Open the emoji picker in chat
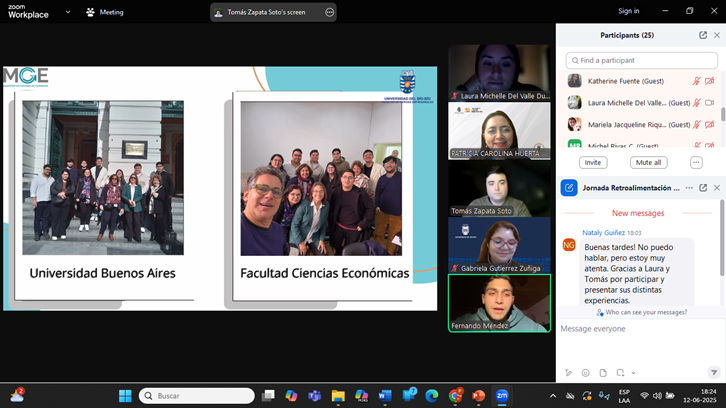The height and width of the screenshot is (408, 726). (x=585, y=373)
